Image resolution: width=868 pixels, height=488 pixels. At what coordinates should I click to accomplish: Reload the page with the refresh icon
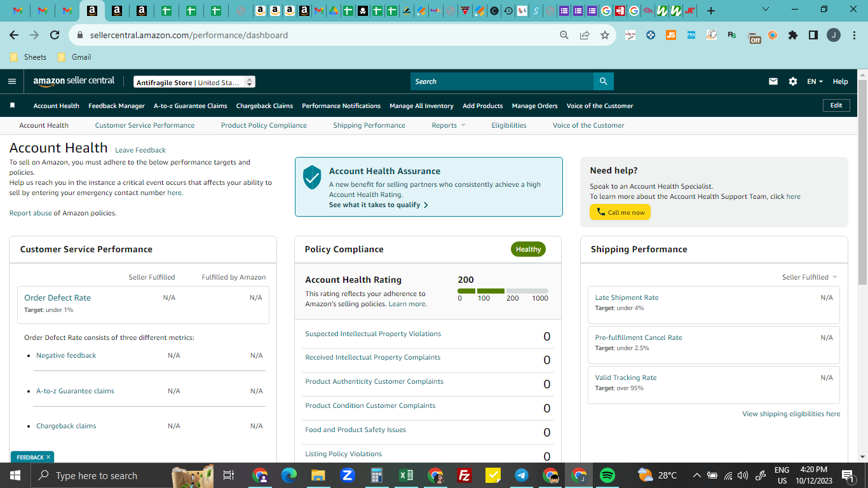pos(55,36)
